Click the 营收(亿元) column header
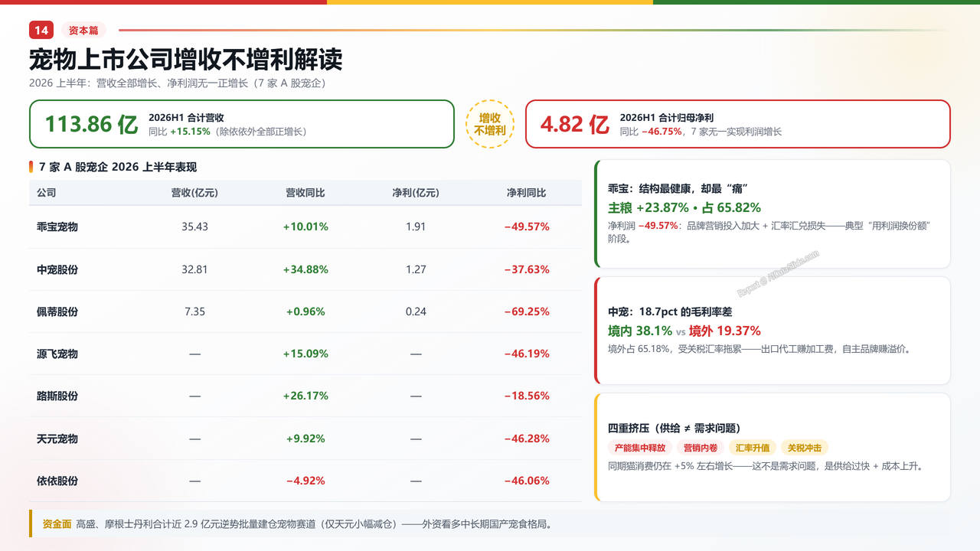Viewport: 980px width, 551px height. click(x=194, y=193)
